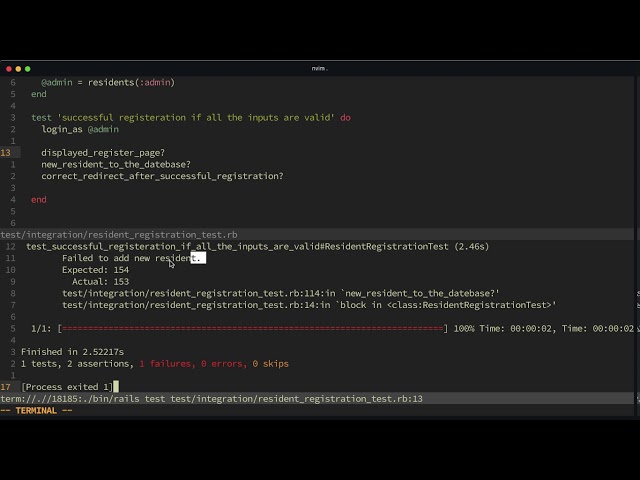Click the 'Expected: 154' line
Image resolution: width=640 pixels, height=480 pixels.
96,270
